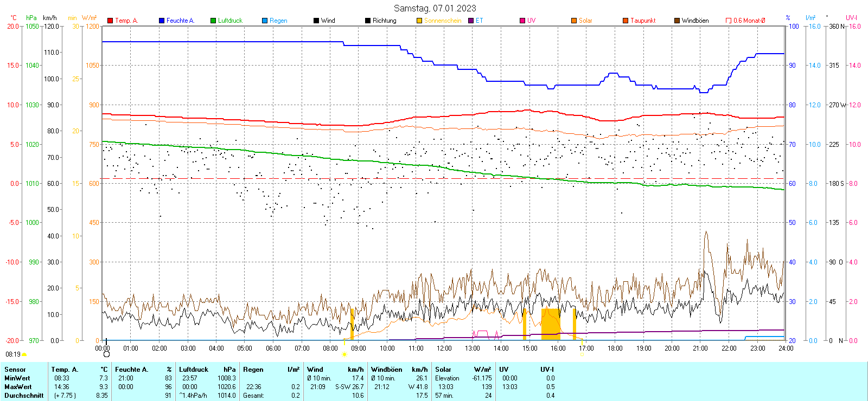This screenshot has height=401, width=868.
Task: Click the Windböen column header in table
Action: tap(386, 370)
